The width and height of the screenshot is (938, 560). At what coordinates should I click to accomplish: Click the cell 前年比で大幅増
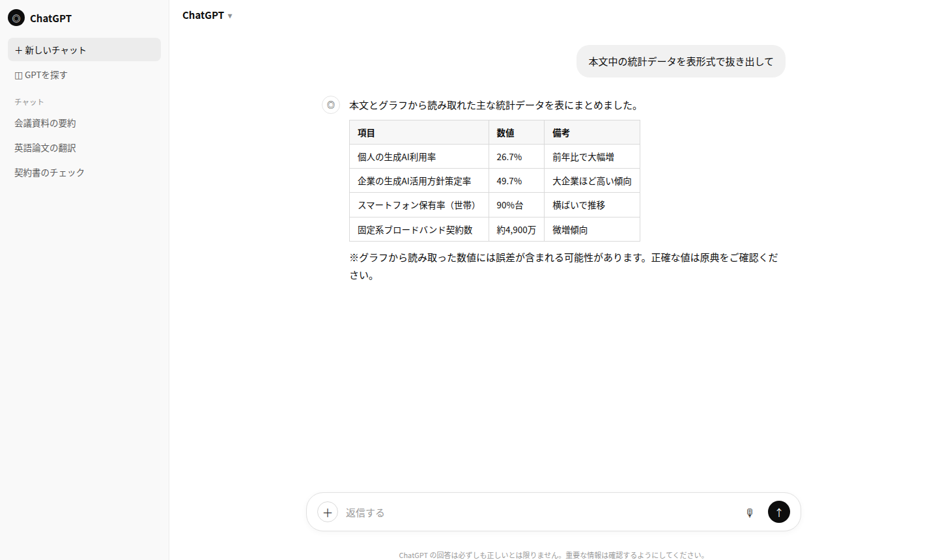point(592,157)
